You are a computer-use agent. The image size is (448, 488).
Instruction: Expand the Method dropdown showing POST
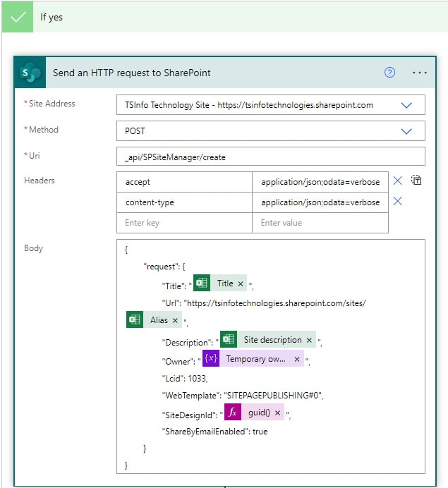[x=406, y=131]
